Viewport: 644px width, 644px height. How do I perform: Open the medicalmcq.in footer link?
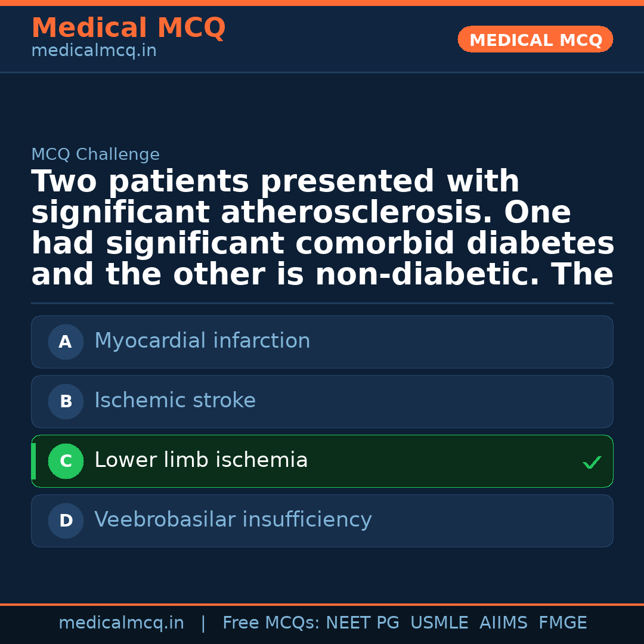121,623
